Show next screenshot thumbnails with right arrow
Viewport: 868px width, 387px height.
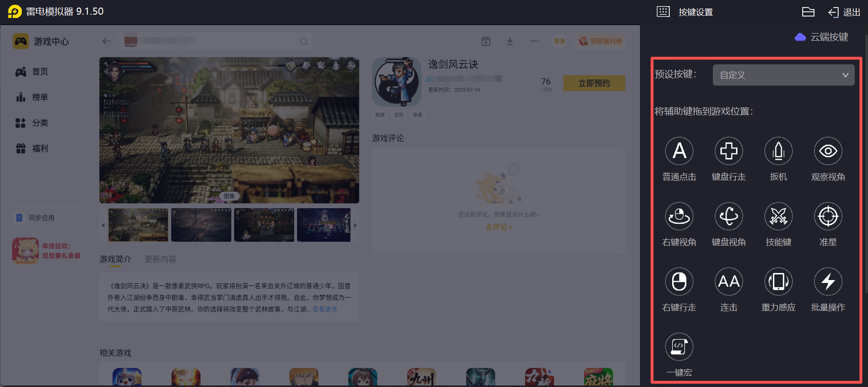355,225
